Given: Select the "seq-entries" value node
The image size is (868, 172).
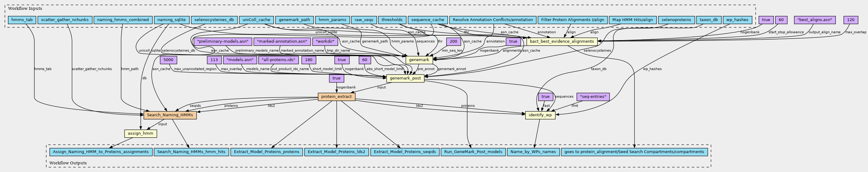Looking at the screenshot, I should point(593,97).
